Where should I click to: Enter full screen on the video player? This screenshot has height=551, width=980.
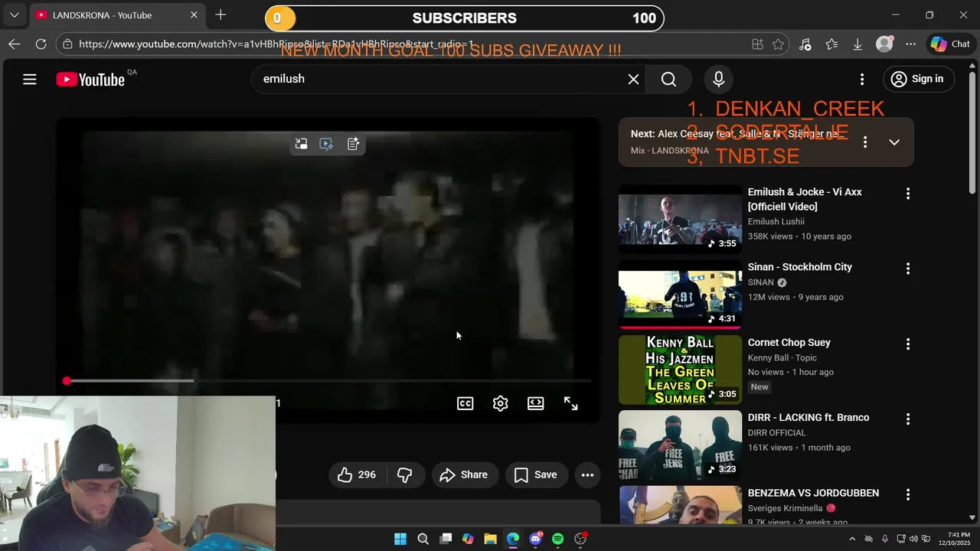[x=571, y=403]
